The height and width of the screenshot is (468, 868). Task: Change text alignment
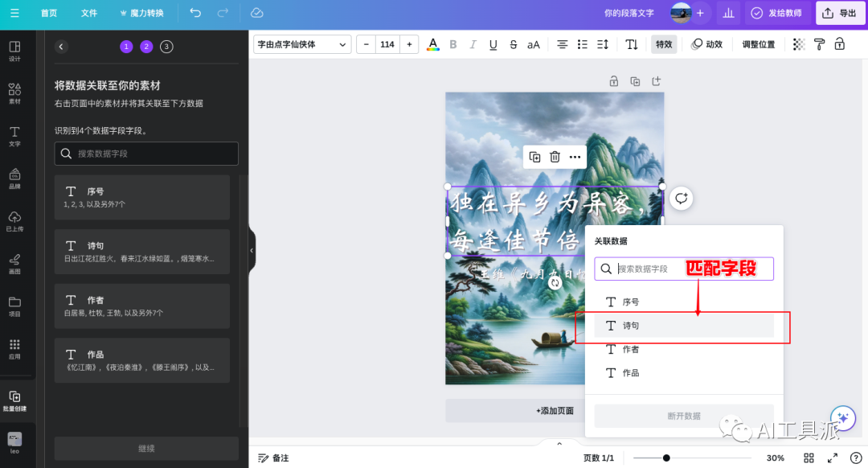tap(562, 44)
